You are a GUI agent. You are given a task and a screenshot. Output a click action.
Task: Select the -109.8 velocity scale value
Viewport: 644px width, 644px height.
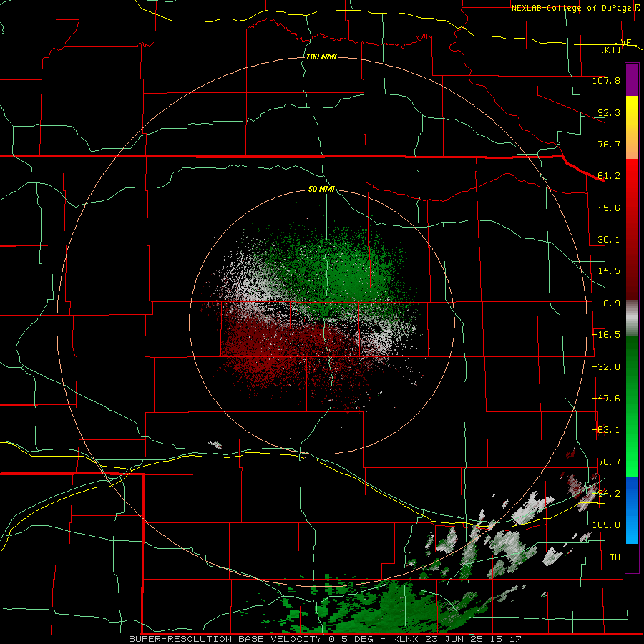(x=604, y=525)
